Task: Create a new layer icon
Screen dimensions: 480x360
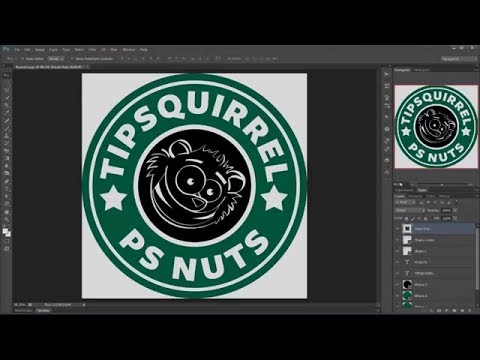Action: coord(462,310)
